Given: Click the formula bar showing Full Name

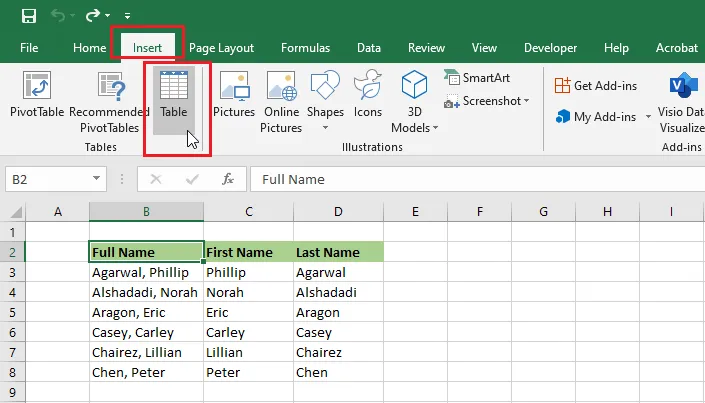Looking at the screenshot, I should (477, 179).
